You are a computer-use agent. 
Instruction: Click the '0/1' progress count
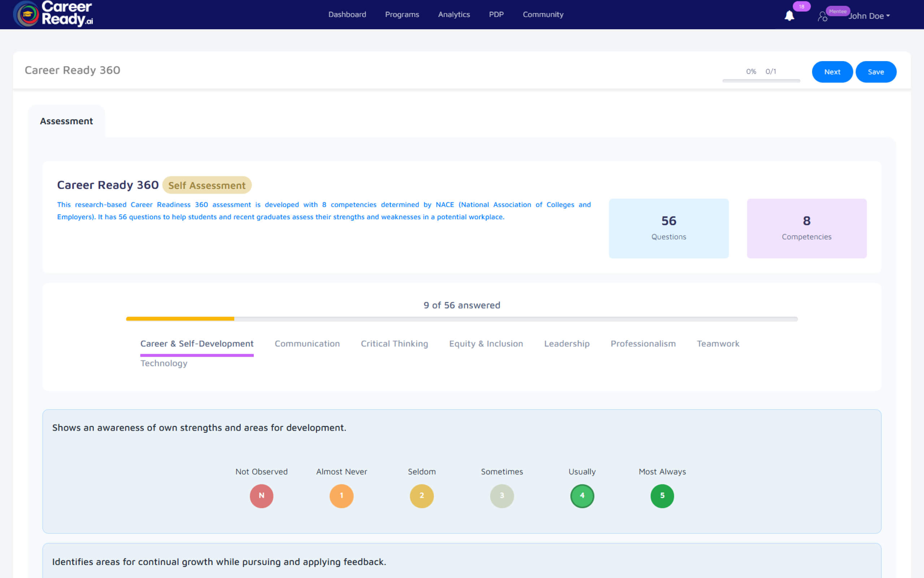[x=771, y=72]
